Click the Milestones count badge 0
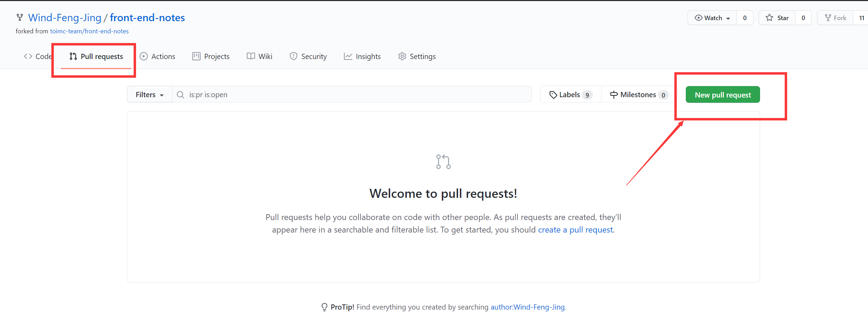Image resolution: width=868 pixels, height=320 pixels. click(663, 95)
